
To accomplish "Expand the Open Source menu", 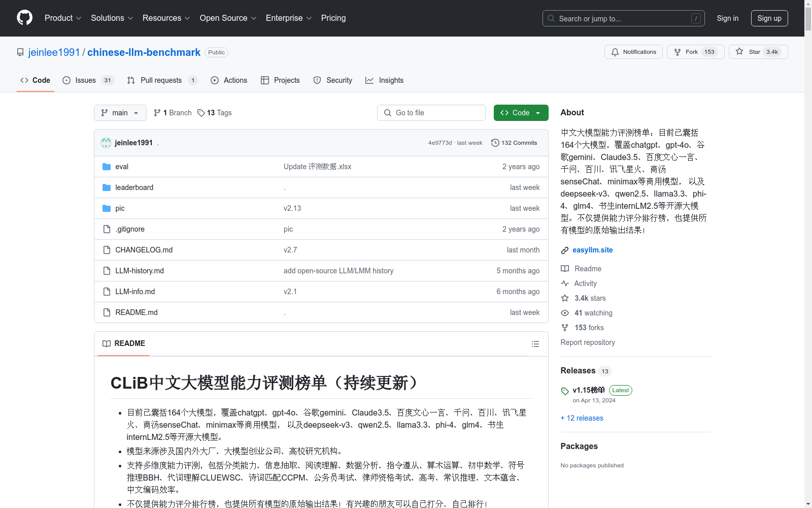I will point(228,18).
